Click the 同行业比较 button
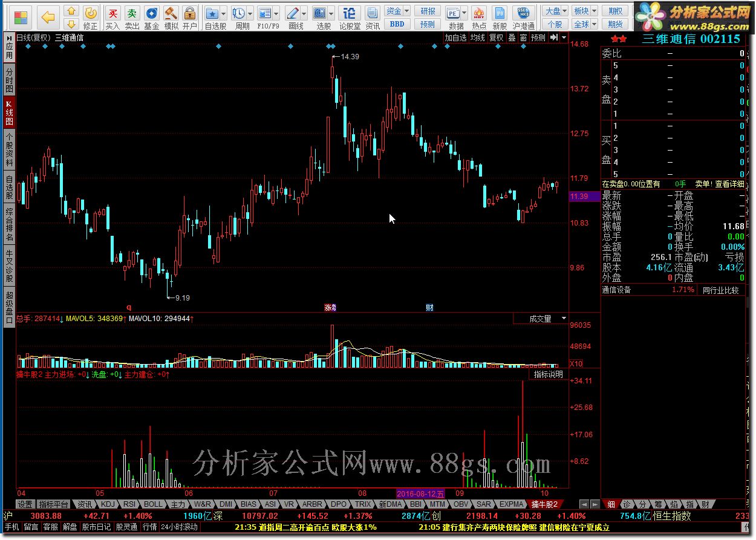 pyautogui.click(x=721, y=290)
